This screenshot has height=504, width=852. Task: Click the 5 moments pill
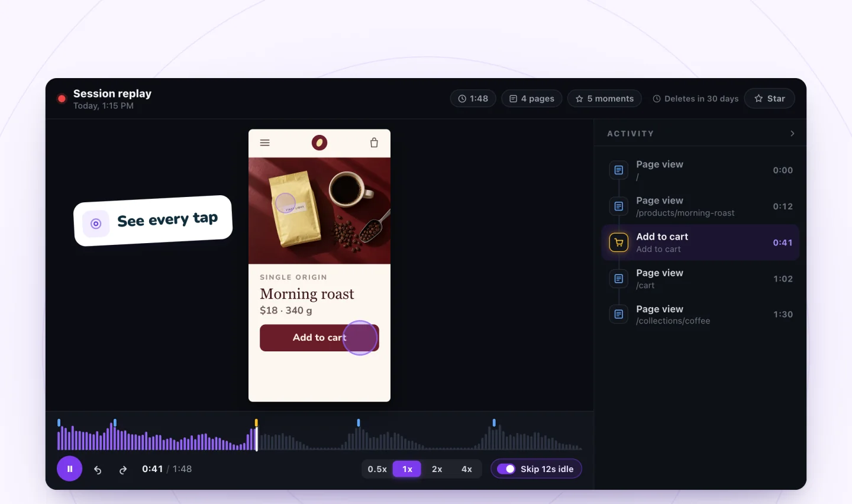click(x=605, y=99)
